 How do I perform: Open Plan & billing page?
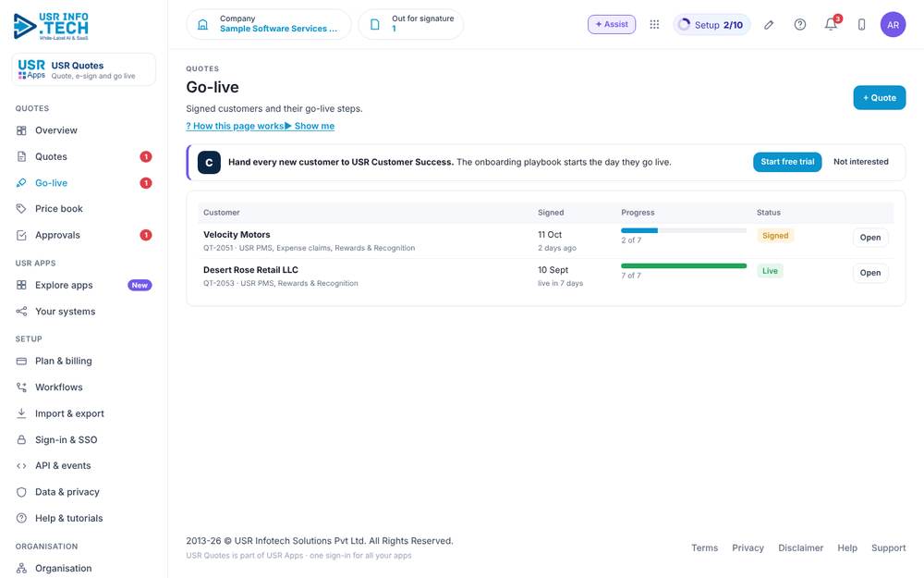(84, 361)
